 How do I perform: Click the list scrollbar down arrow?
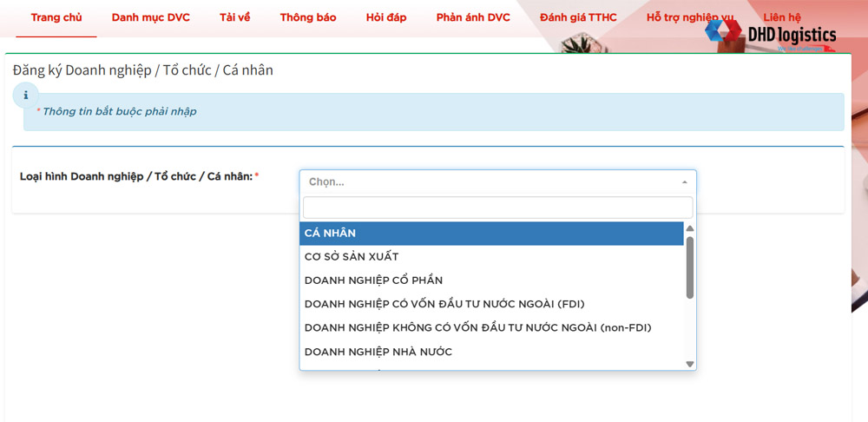(690, 364)
